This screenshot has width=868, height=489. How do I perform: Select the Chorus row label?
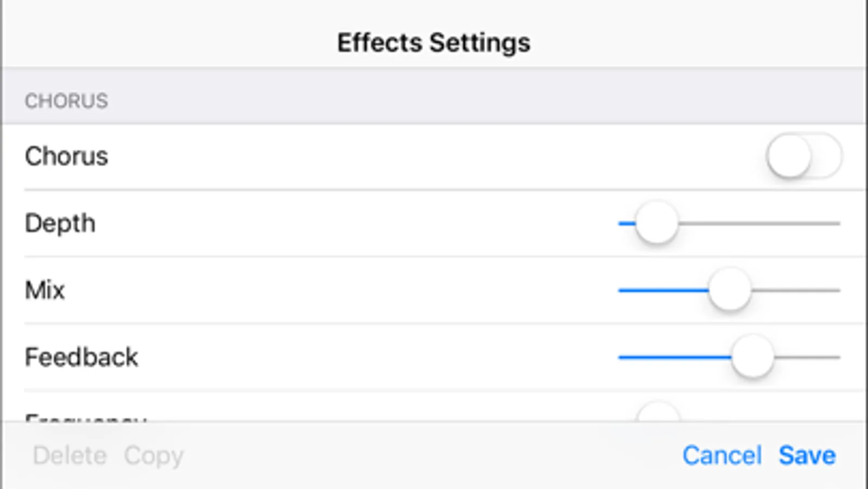[x=66, y=156]
